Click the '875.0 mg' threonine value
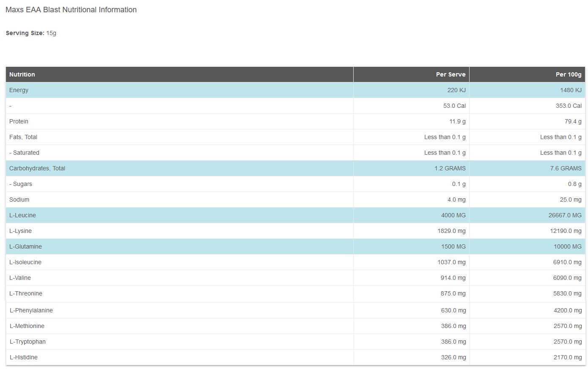Image resolution: width=588 pixels, height=372 pixels. point(453,293)
